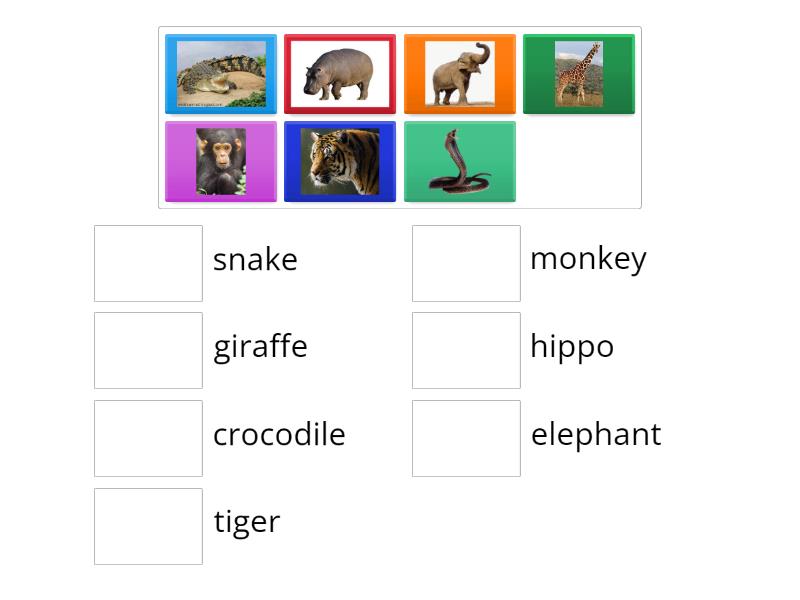Select the tiger picture tile
The image size is (800, 600).
pyautogui.click(x=340, y=161)
